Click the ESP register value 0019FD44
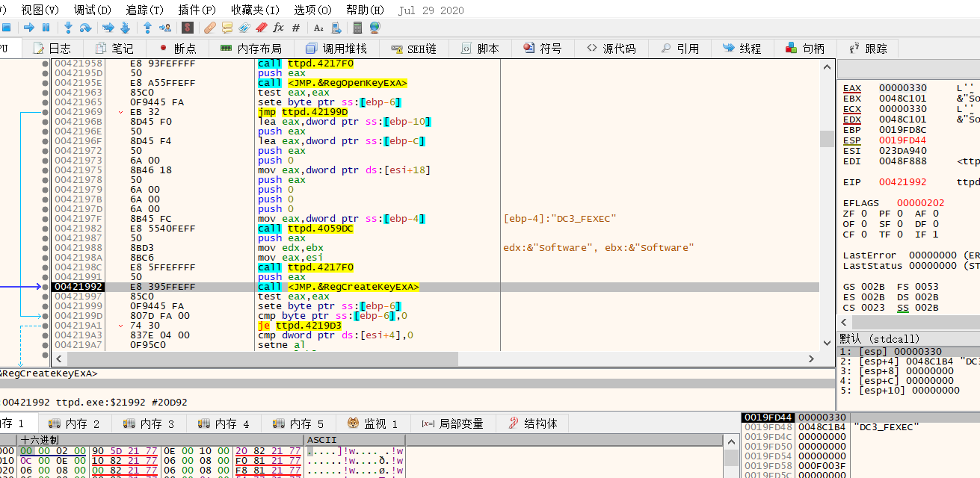The image size is (980, 478). click(x=902, y=140)
